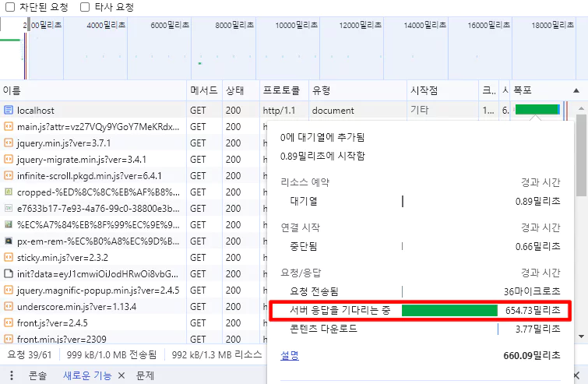Close the 새로운 기능 drawer tab
Screen dimensions: 588x384
[x=121, y=375]
